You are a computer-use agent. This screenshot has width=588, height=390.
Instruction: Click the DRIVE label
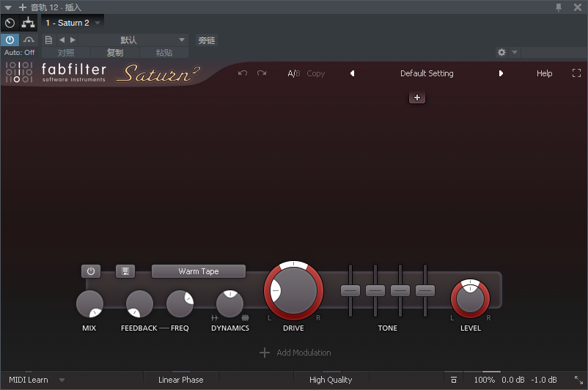pos(293,328)
